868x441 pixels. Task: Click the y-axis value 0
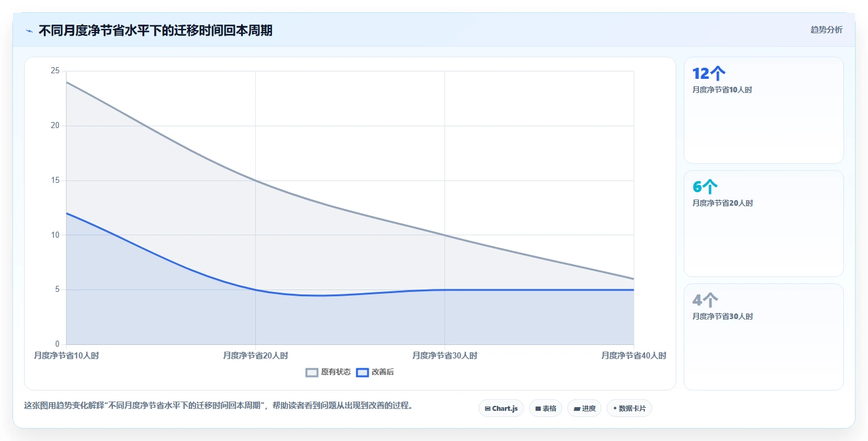(57, 344)
